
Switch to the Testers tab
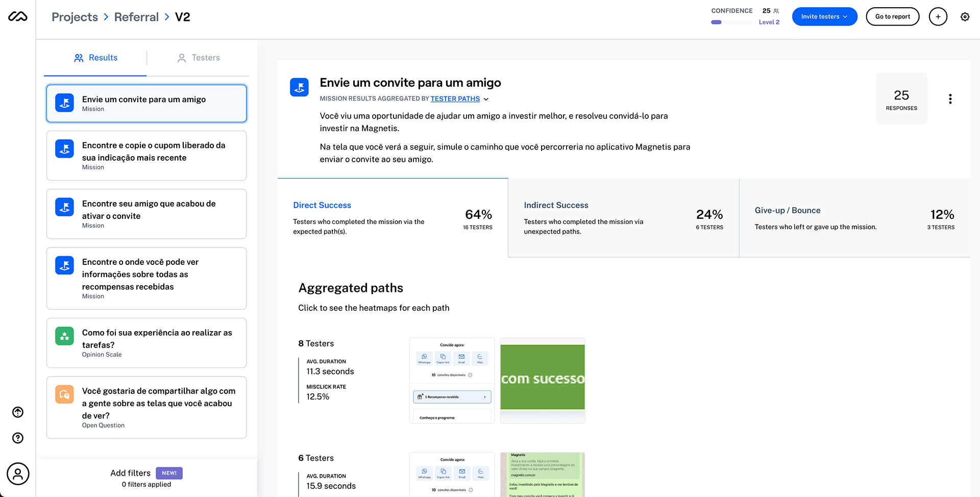coord(198,58)
